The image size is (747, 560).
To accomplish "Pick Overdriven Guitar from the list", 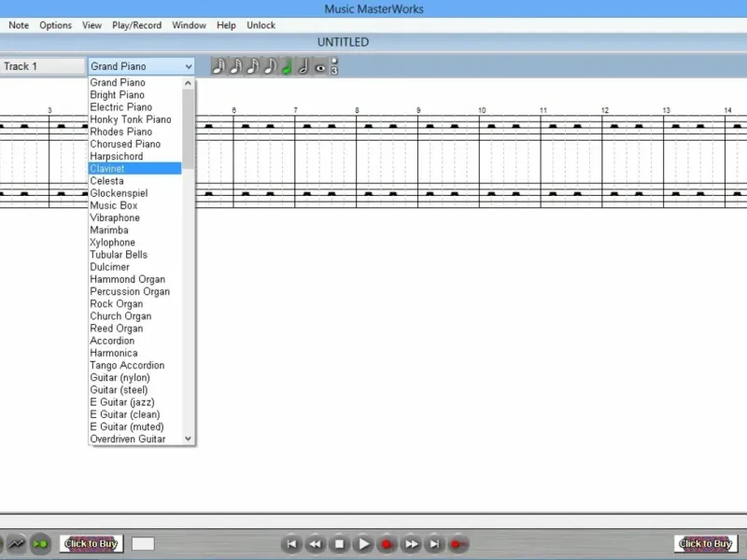I will point(134,439).
